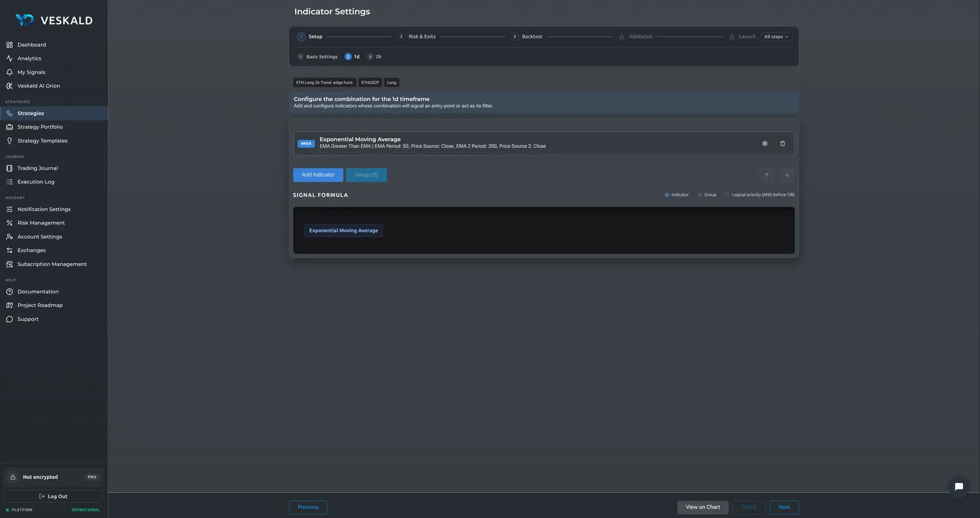Screen dimensions: 980x518
Task: Click the Group (0) button
Action: [x=366, y=175]
